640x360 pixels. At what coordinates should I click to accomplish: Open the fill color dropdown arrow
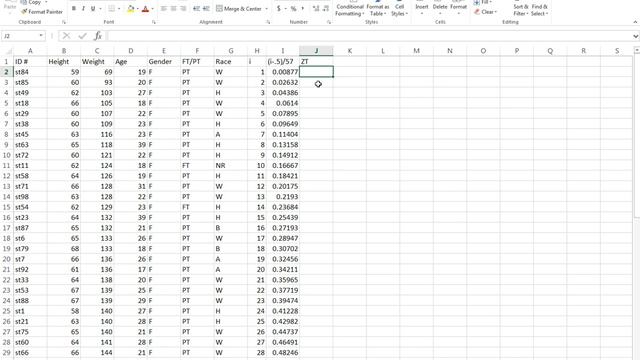pyautogui.click(x=138, y=9)
